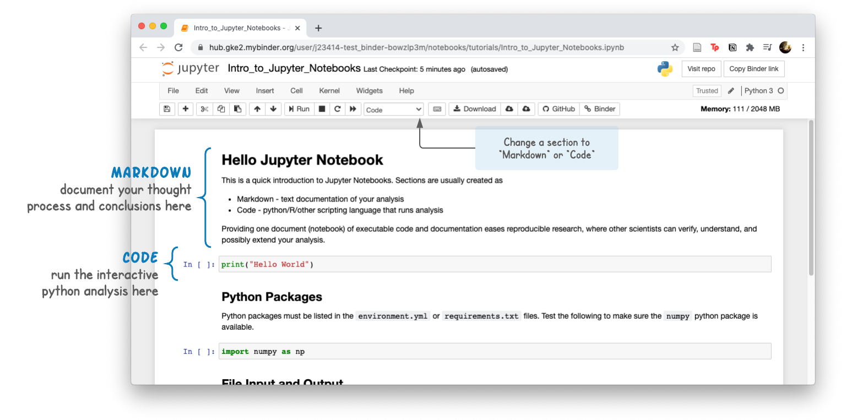The width and height of the screenshot is (868, 420).
Task: Click the Download toolbar button
Action: [x=475, y=109]
